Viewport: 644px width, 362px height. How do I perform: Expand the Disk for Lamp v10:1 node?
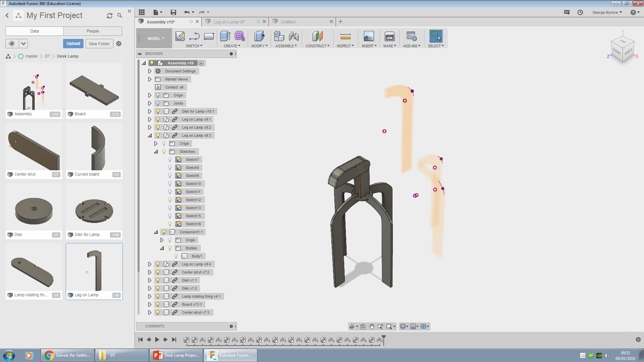click(150, 111)
